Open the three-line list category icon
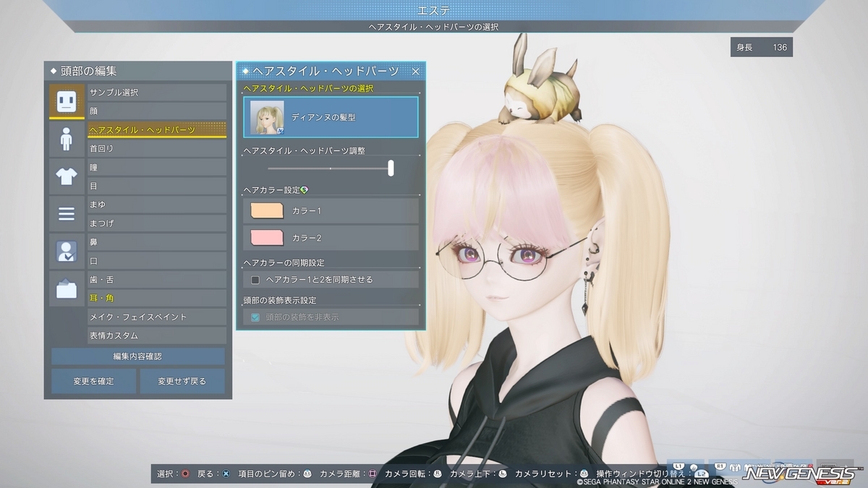 coord(67,214)
